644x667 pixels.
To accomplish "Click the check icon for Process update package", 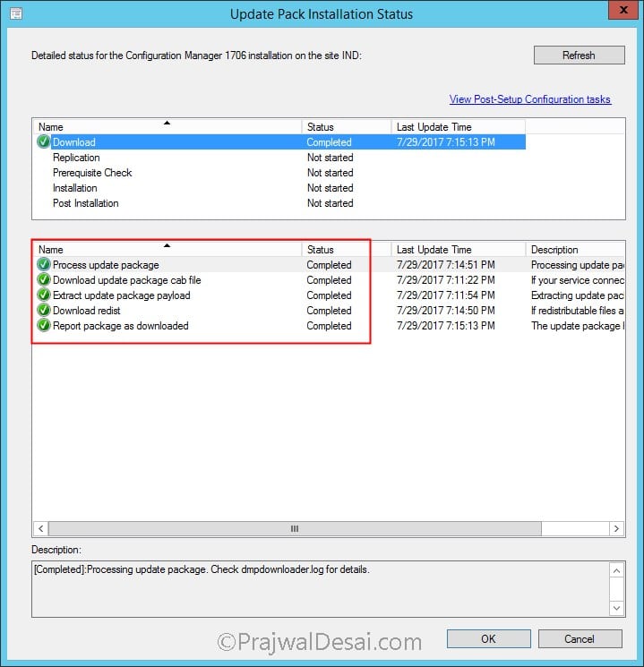I will pos(43,265).
